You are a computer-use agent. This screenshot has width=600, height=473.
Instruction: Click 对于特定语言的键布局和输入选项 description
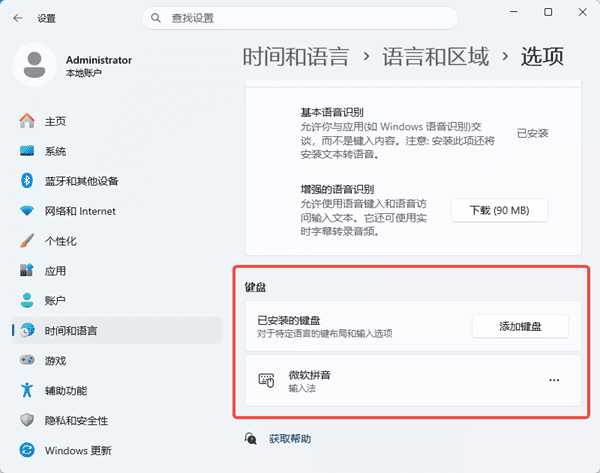click(324, 333)
